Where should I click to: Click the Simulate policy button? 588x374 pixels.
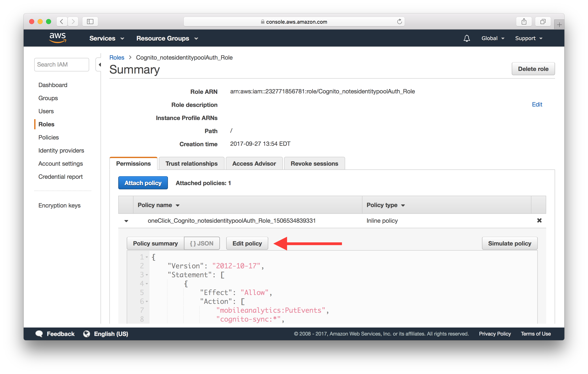coord(510,243)
